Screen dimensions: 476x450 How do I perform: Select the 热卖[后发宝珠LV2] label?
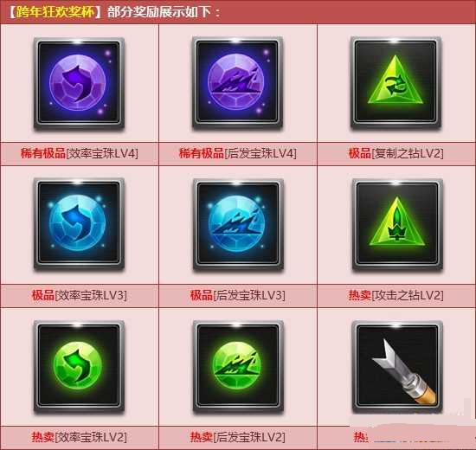pyautogui.click(x=238, y=437)
